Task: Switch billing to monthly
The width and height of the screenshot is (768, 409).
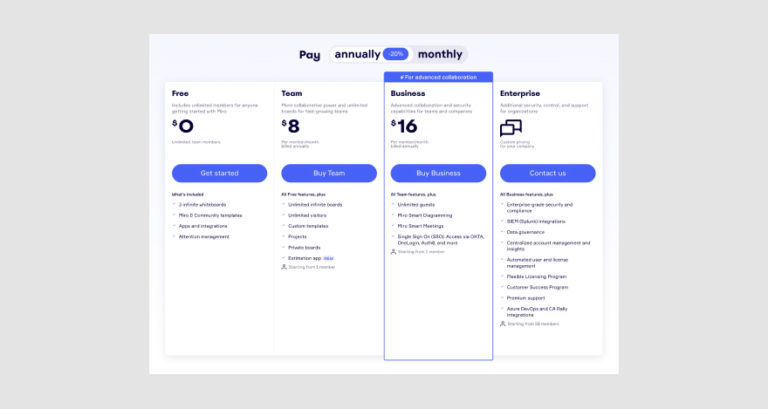Action: 440,54
